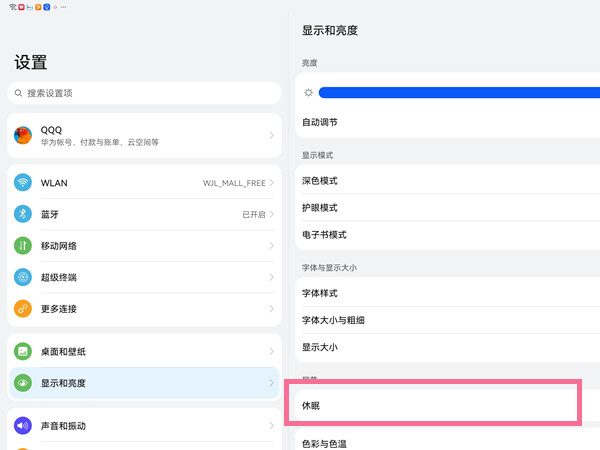600x450 pixels.
Task: Tap the QQQ account avatar
Action: pos(24,136)
